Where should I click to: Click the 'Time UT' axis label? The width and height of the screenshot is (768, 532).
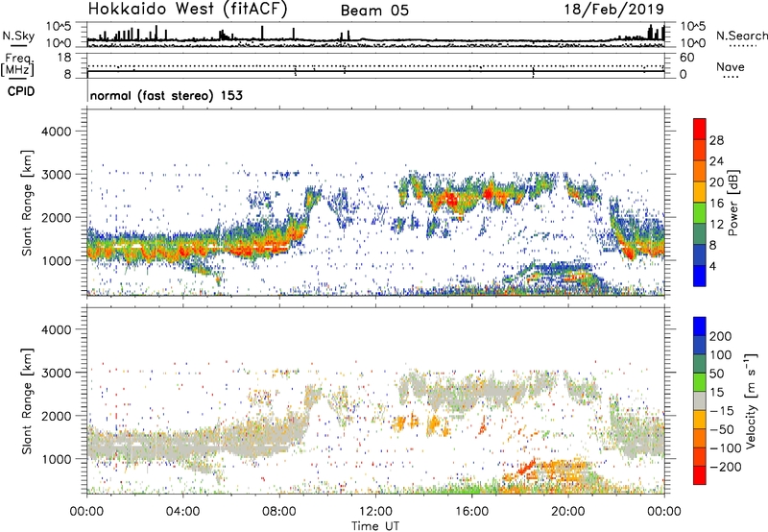[375, 526]
